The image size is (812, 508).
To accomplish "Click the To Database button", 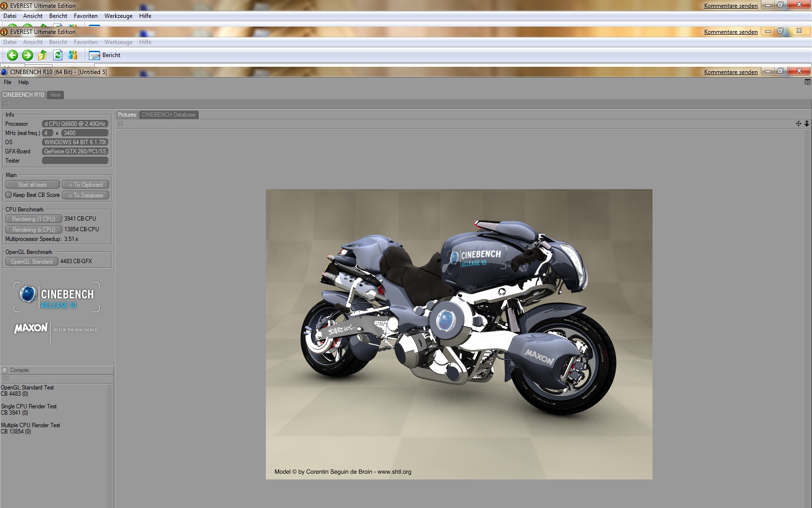I will coord(86,195).
